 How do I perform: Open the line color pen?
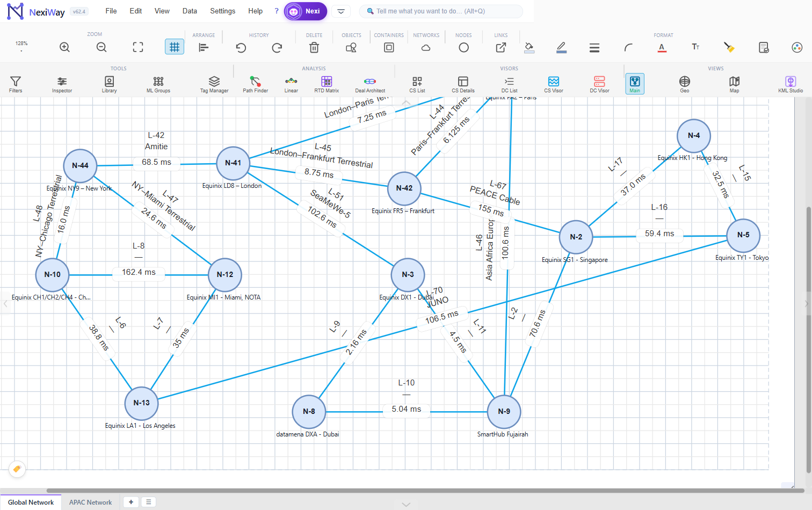tap(561, 47)
